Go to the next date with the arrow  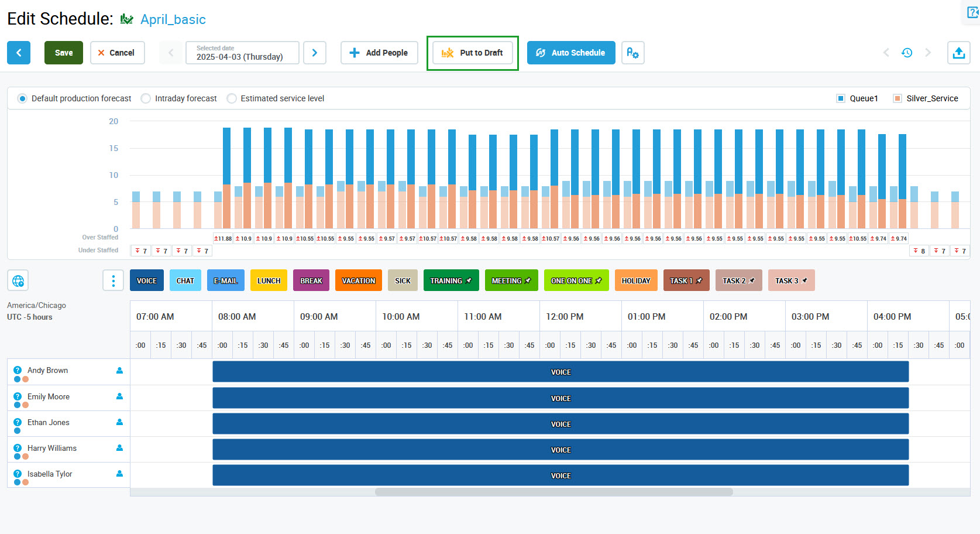click(315, 53)
